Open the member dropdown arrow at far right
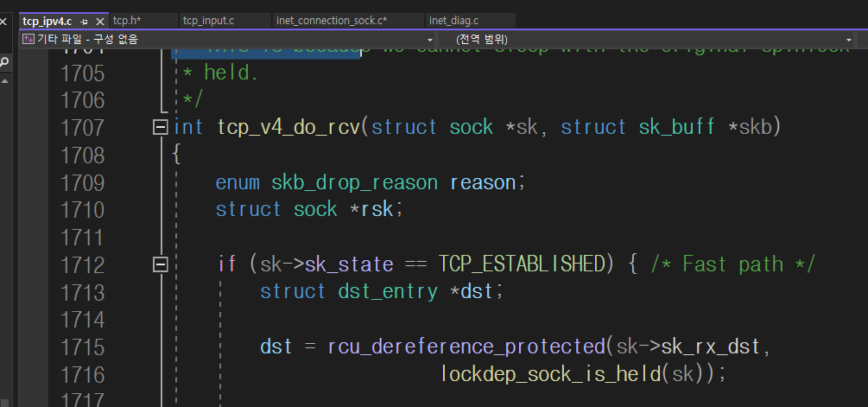This screenshot has width=868, height=407. click(850, 40)
